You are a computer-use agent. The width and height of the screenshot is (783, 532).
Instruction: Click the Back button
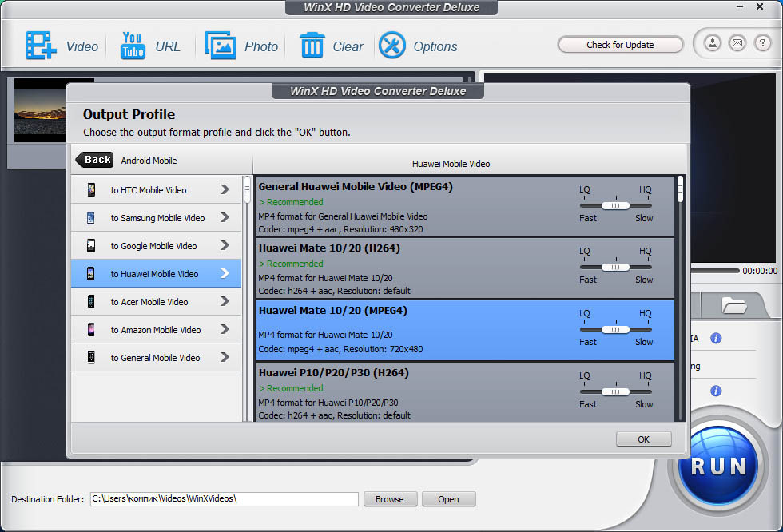[94, 160]
